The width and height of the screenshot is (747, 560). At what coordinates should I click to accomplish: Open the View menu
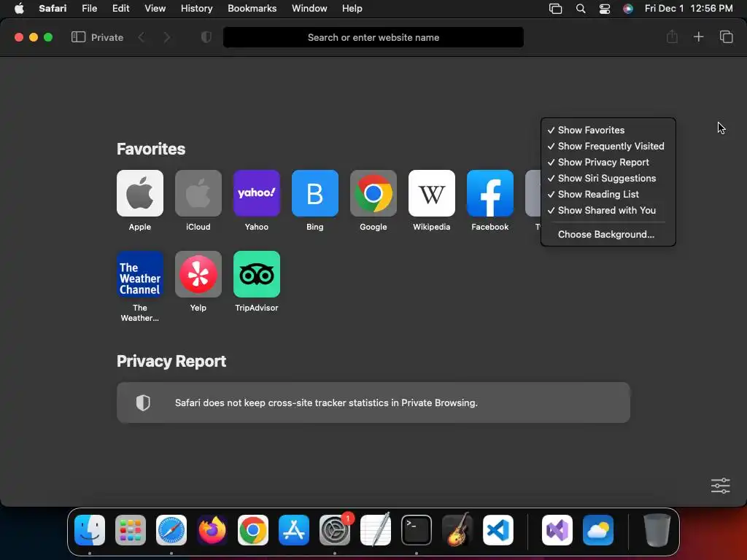(x=155, y=9)
